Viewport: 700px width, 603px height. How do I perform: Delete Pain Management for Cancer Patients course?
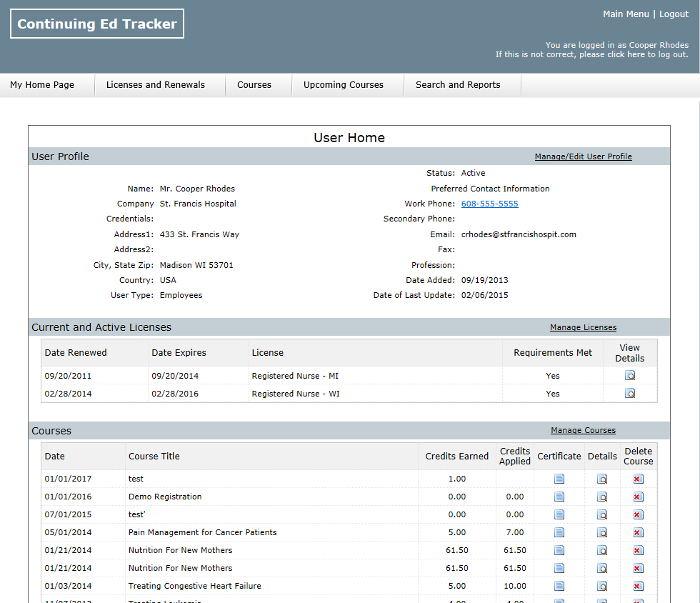click(x=638, y=532)
